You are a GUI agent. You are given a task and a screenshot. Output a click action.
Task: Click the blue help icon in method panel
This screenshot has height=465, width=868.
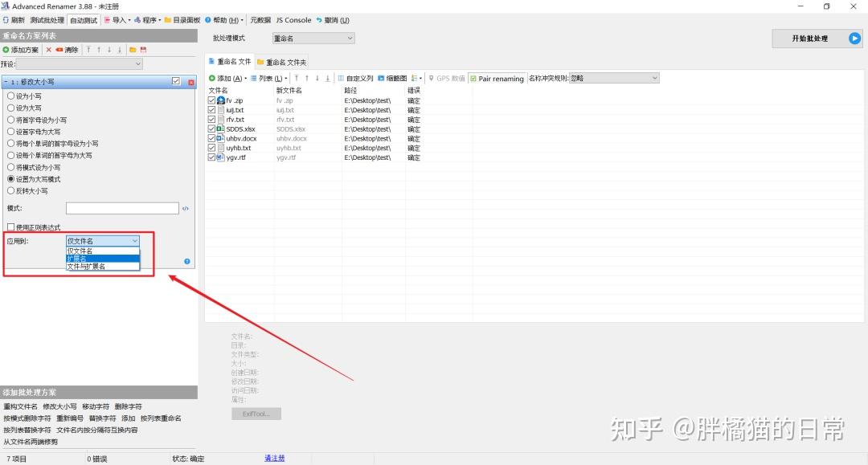coord(187,262)
